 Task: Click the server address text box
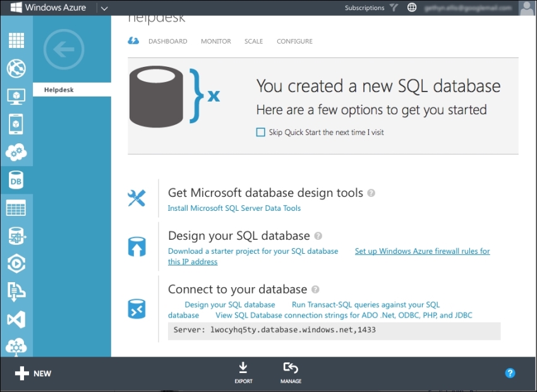(334, 330)
